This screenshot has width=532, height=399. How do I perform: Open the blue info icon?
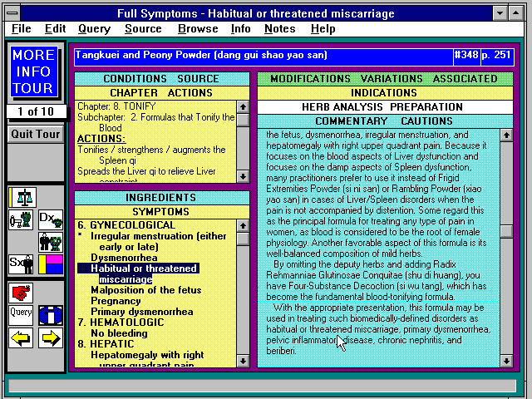pos(50,315)
